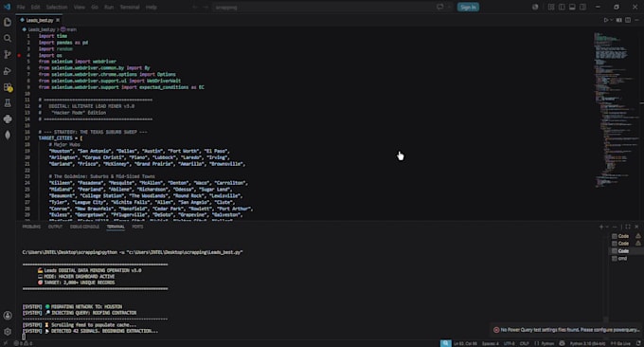Click the Sign In button
This screenshot has width=644, height=347.
tap(468, 7)
